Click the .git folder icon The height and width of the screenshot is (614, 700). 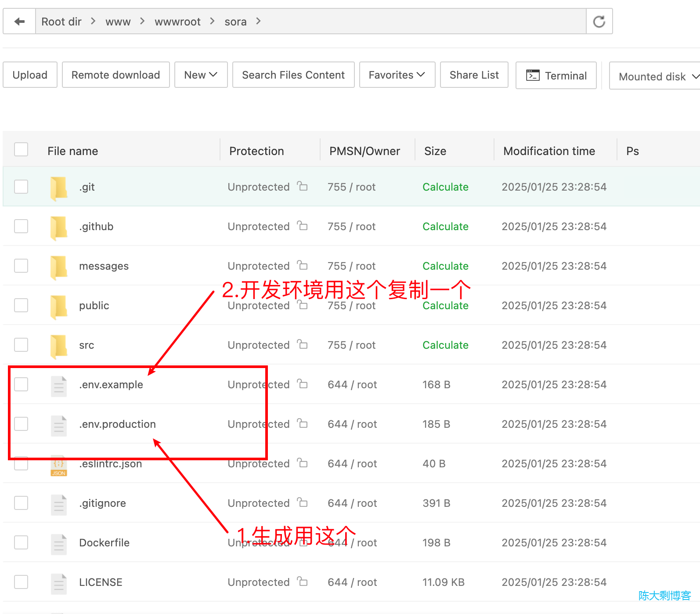(59, 188)
